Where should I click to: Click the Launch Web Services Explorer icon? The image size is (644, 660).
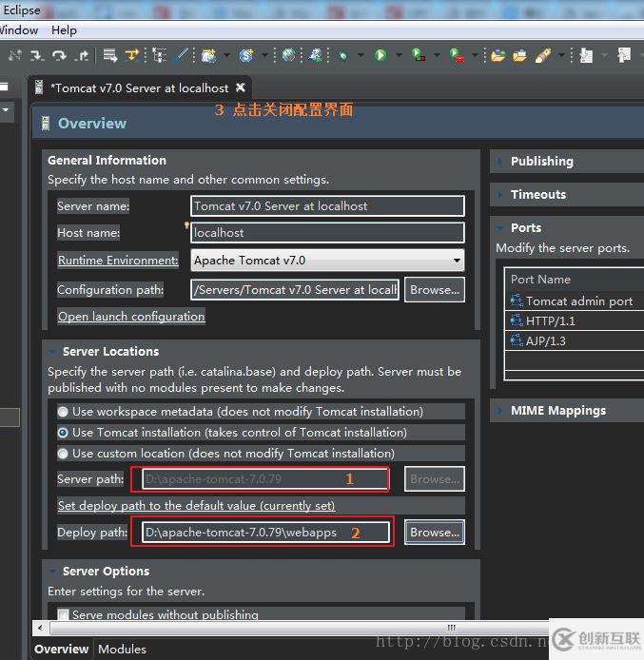point(315,55)
